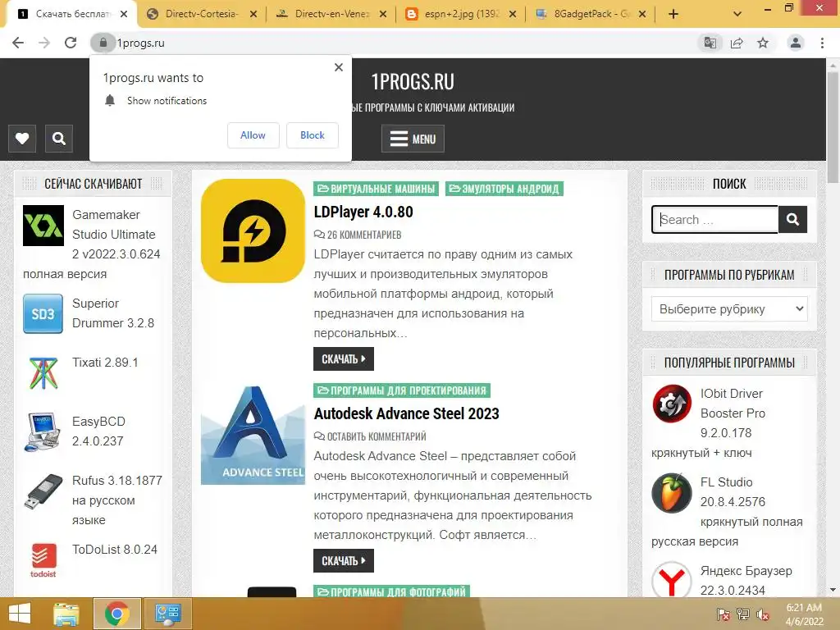
Task: Open EasyBCD 2.4.0.237 link
Action: (98, 431)
